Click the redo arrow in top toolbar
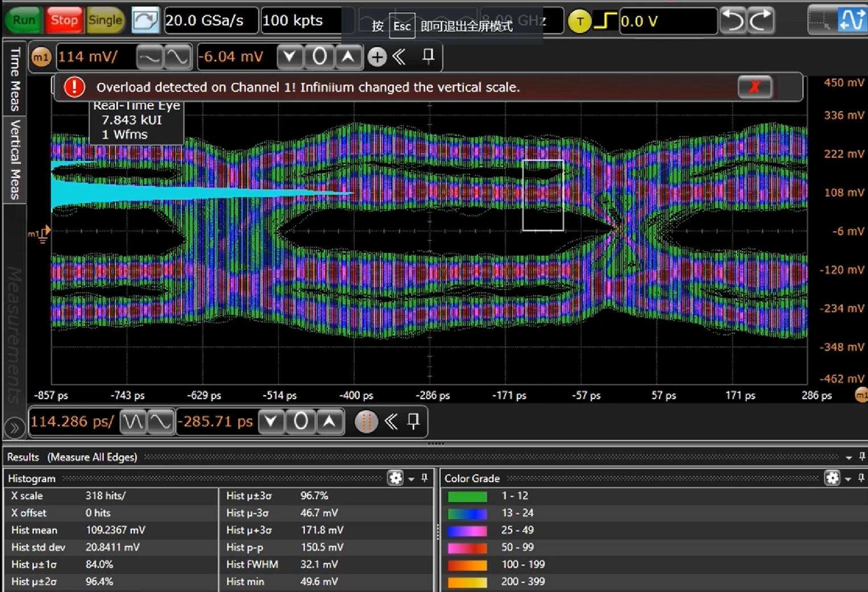868x592 pixels. pos(761,20)
